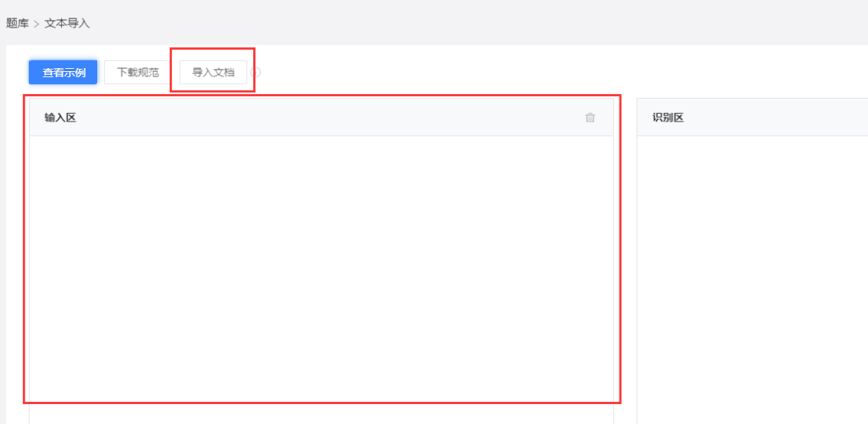
Task: Go back to 题库 in the breadcrumb
Action: coord(17,24)
